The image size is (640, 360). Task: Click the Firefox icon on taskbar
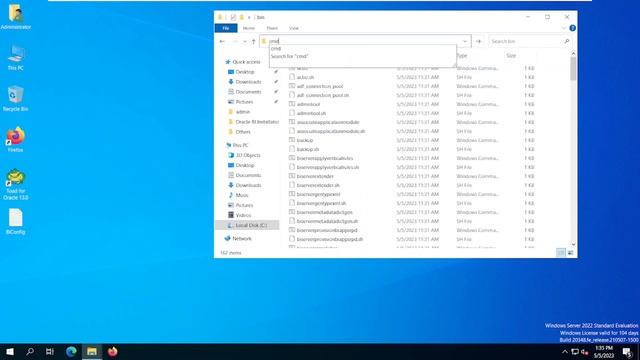(113, 351)
